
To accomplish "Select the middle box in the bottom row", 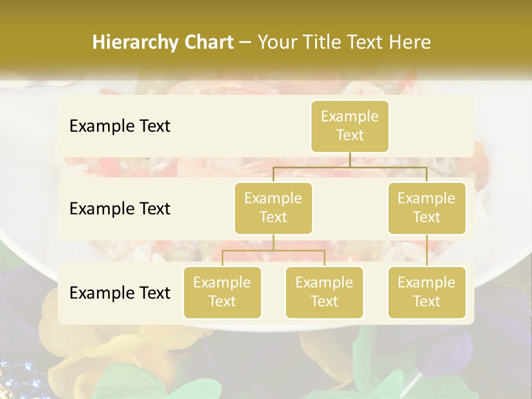I will pos(324,292).
